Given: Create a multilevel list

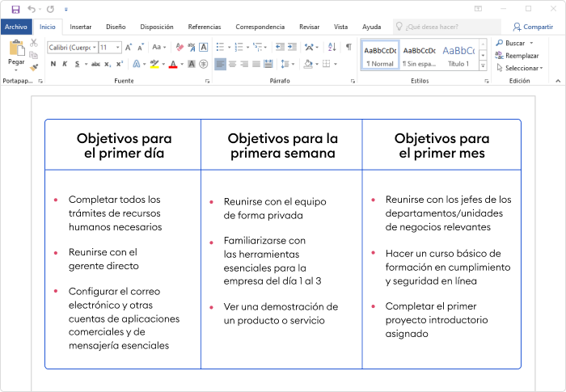Looking at the screenshot, I should (257, 47).
